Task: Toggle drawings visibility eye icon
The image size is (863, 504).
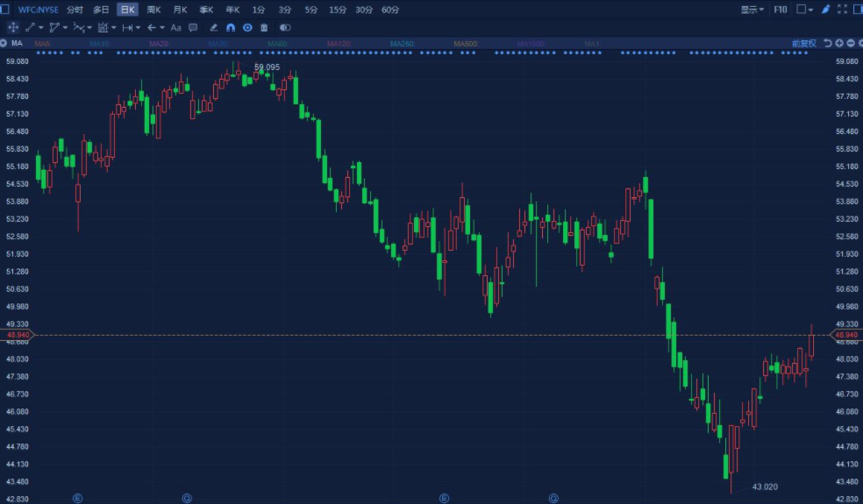Action: [247, 27]
